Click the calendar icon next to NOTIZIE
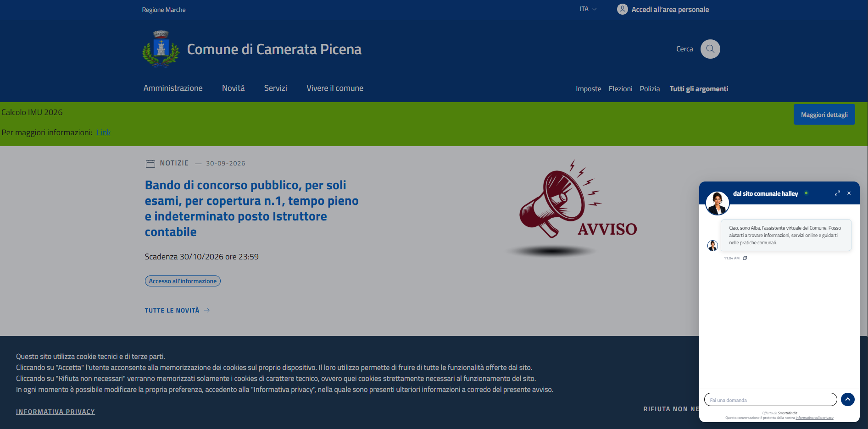The image size is (868, 429). pyautogui.click(x=150, y=164)
